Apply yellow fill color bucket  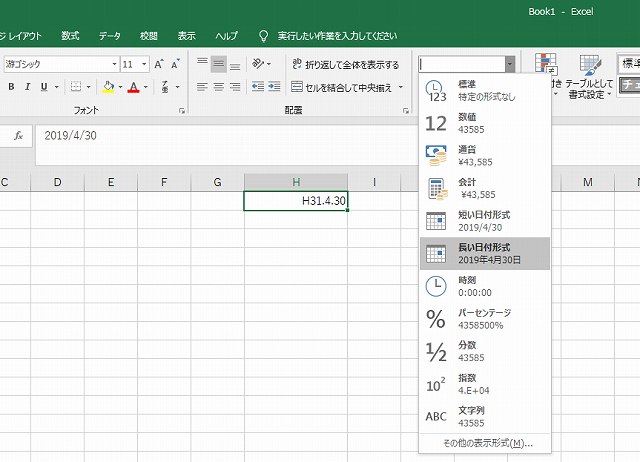click(x=108, y=87)
